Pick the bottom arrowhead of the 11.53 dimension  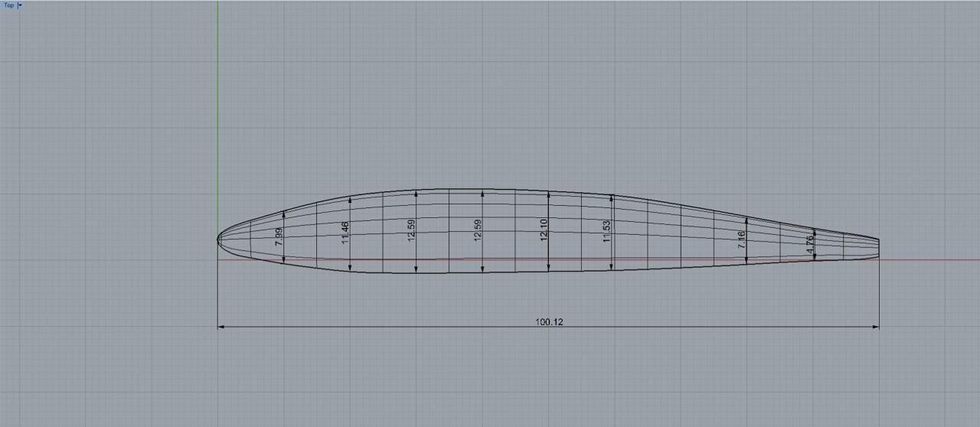612,267
